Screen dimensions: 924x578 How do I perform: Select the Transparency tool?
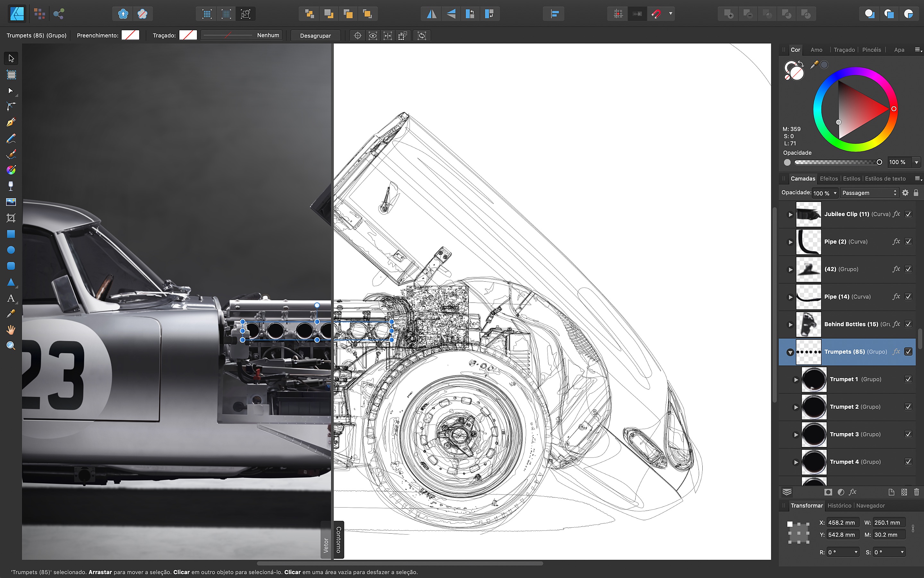click(x=11, y=186)
